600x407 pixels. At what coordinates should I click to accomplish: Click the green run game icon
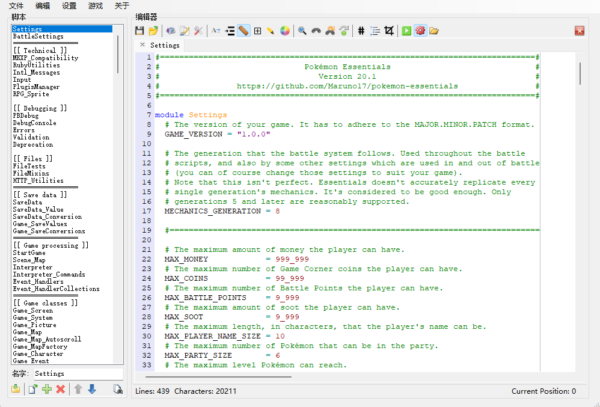[x=407, y=31]
